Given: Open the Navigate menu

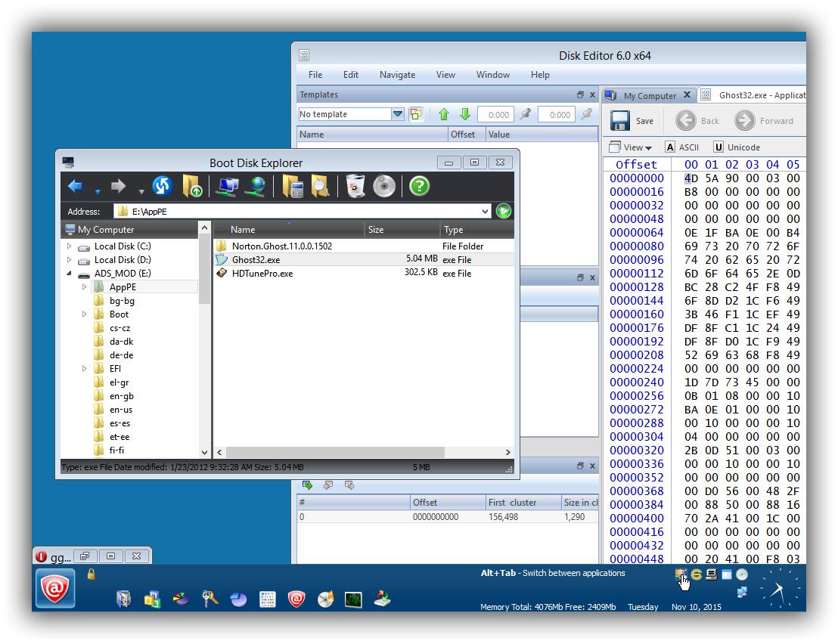Looking at the screenshot, I should point(397,75).
